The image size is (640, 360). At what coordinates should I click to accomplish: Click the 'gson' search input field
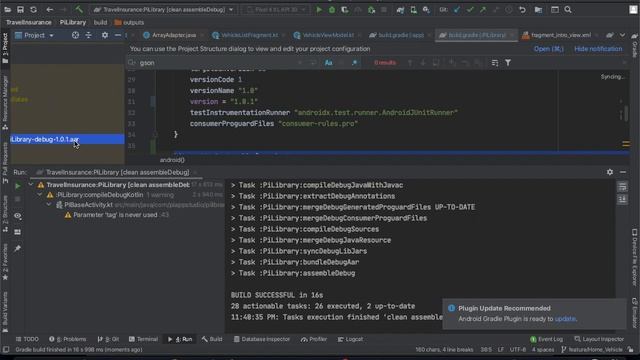(216, 63)
